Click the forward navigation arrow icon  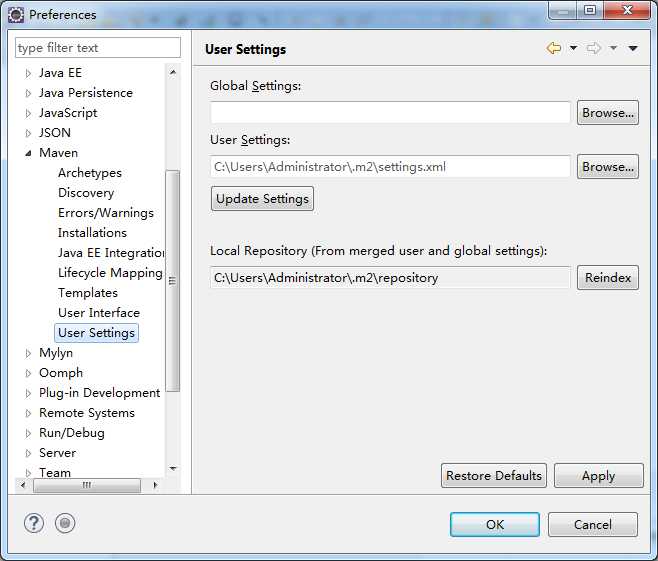[594, 48]
